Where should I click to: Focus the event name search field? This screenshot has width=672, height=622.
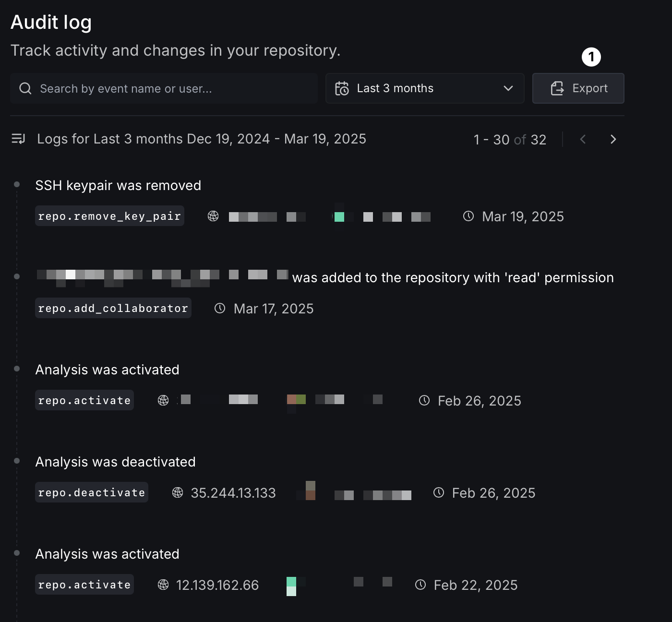[x=173, y=89]
